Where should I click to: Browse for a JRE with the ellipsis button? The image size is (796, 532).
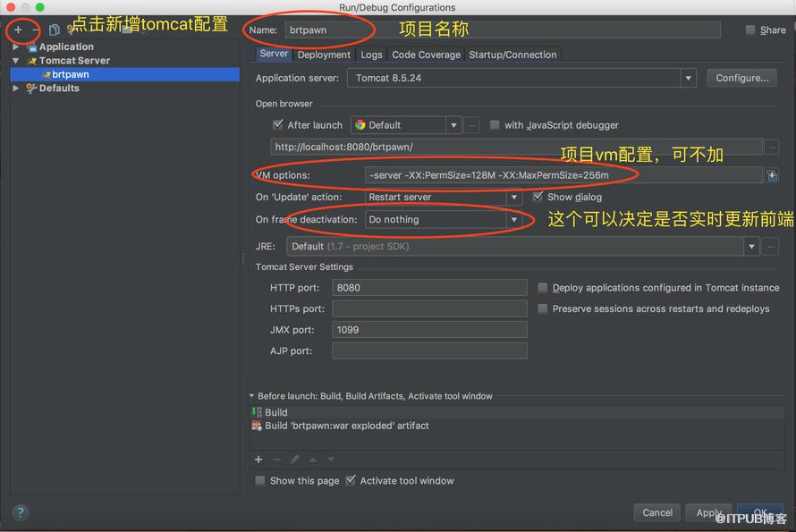(x=771, y=247)
